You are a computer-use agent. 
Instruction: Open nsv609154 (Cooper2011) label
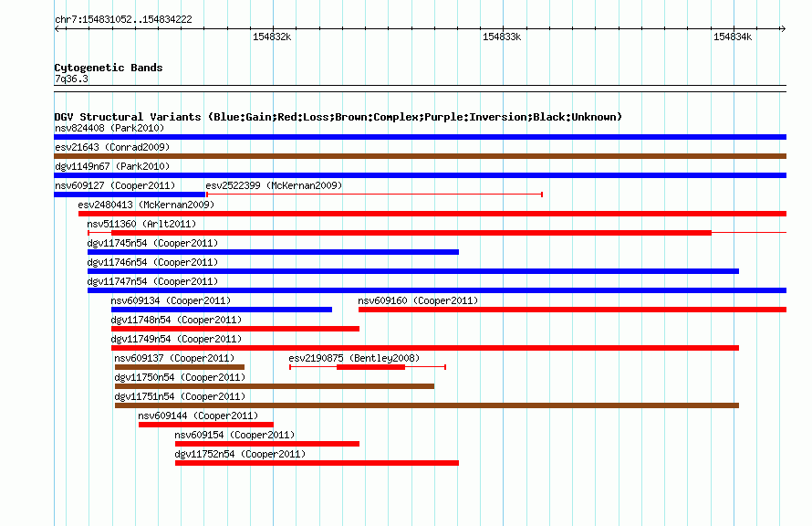coord(234,435)
